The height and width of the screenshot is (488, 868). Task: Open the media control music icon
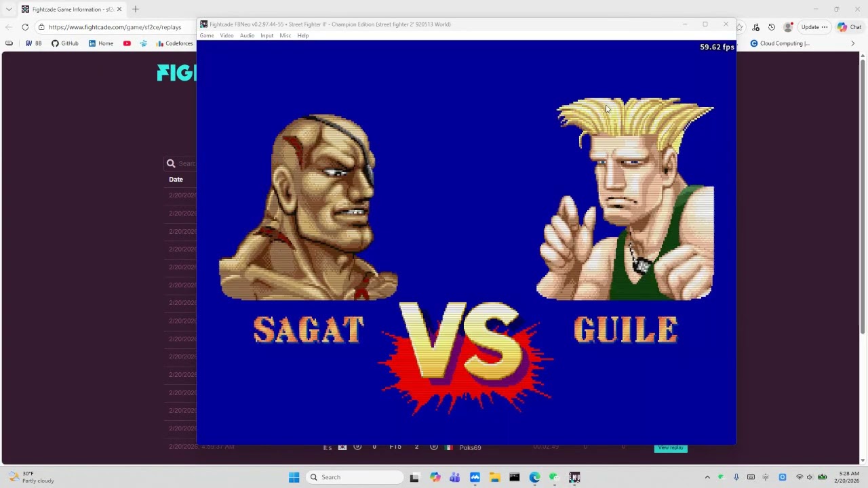coord(755,27)
